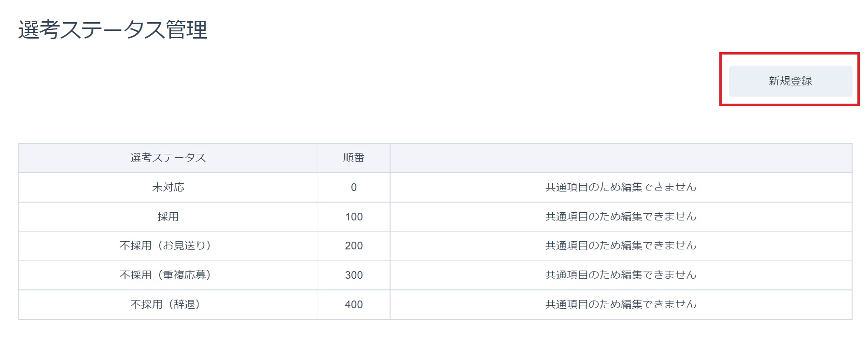Image resolution: width=868 pixels, height=342 pixels.
Task: Click the 新規登録 button
Action: tap(790, 81)
